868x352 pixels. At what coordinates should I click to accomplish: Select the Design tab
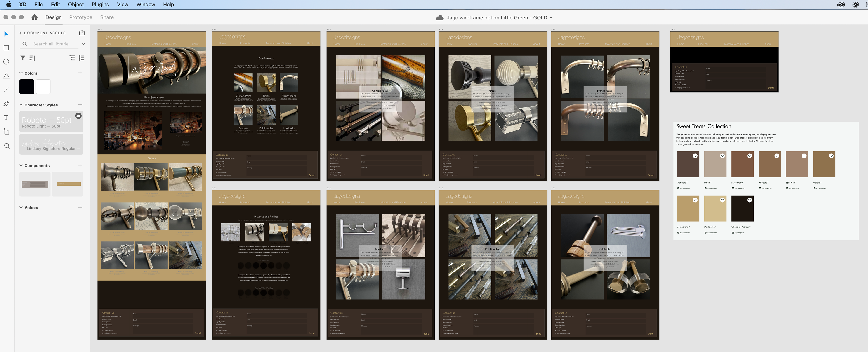click(54, 17)
